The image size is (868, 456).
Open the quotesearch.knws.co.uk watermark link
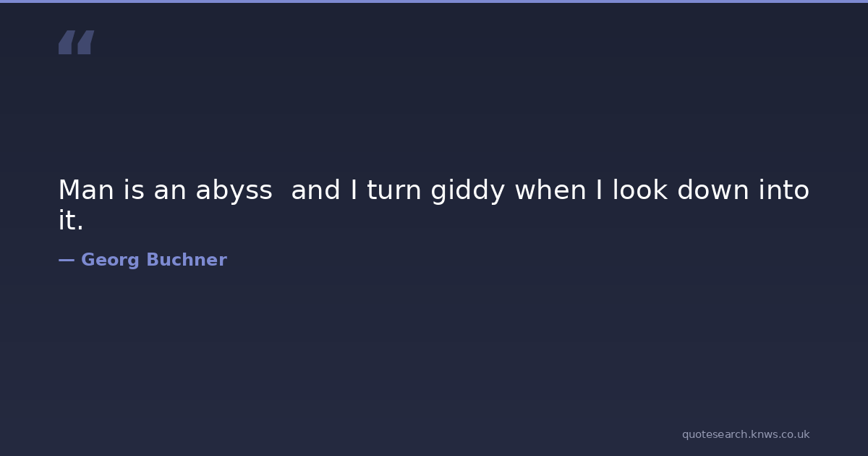(x=745, y=434)
